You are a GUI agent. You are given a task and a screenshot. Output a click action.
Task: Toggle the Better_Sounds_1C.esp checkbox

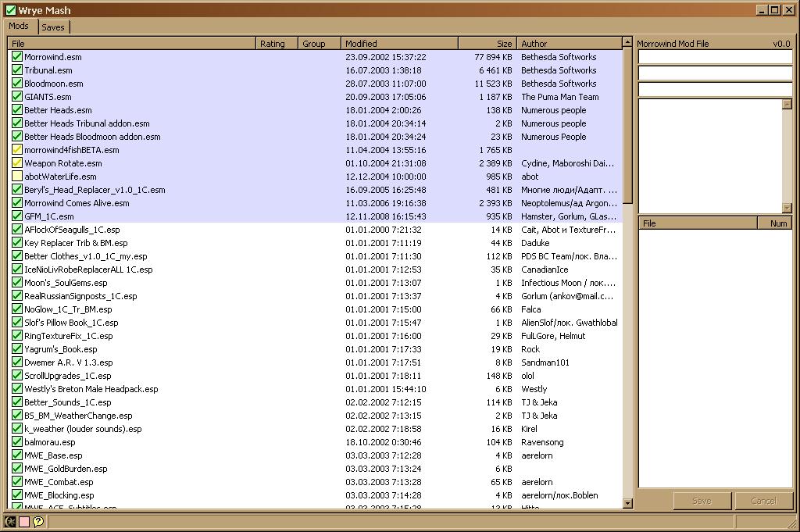pyautogui.click(x=17, y=402)
